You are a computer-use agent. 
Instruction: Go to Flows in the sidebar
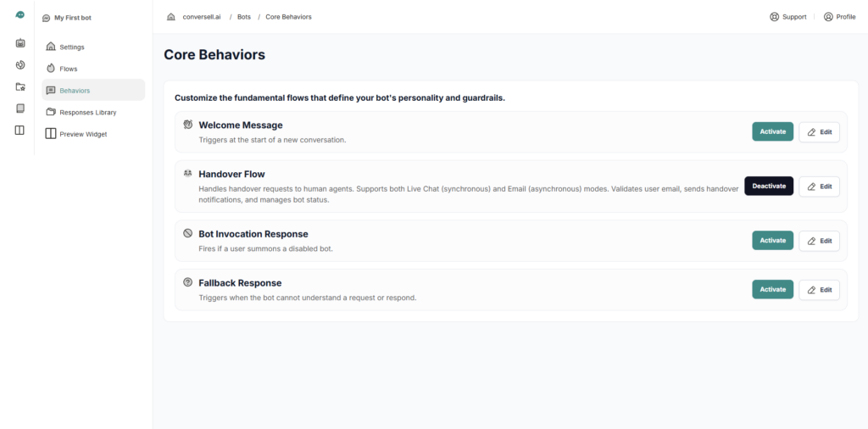(x=68, y=69)
